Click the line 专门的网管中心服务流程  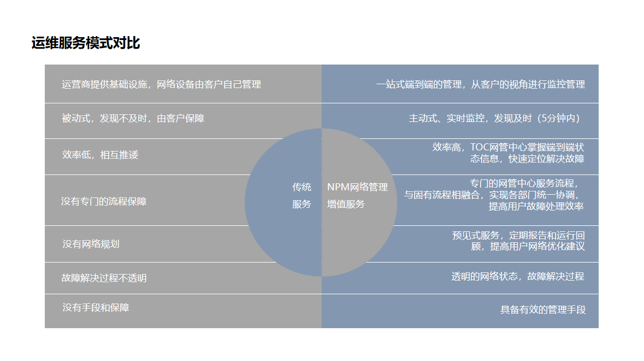click(x=523, y=183)
